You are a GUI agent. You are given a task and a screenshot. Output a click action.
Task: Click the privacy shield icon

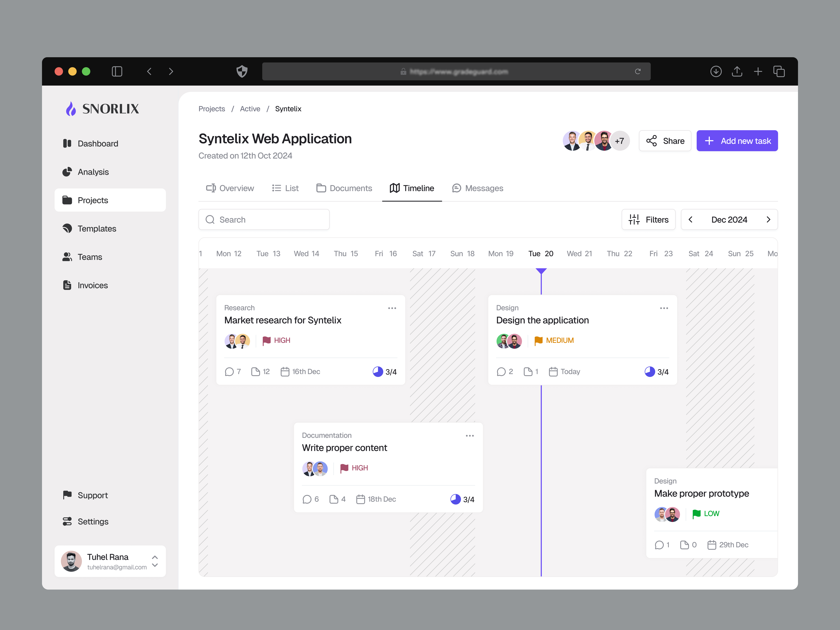tap(242, 71)
